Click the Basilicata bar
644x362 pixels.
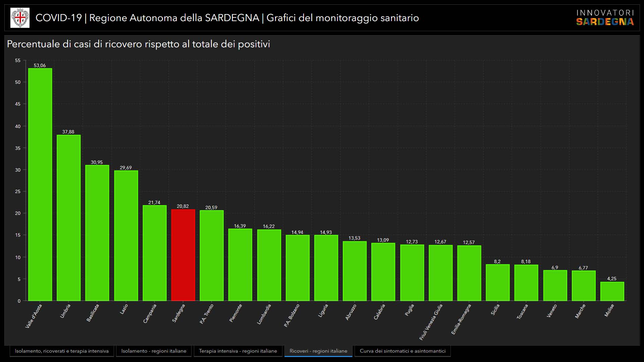point(97,233)
